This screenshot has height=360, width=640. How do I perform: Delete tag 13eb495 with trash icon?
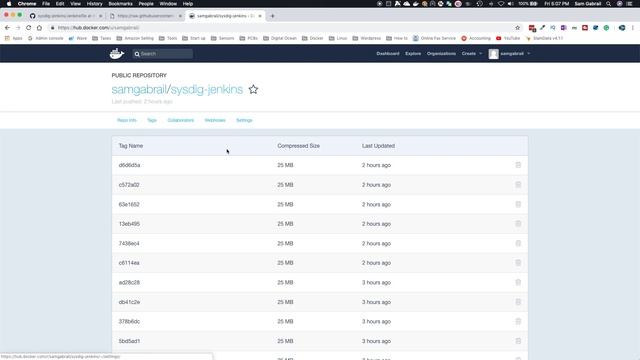pyautogui.click(x=518, y=224)
